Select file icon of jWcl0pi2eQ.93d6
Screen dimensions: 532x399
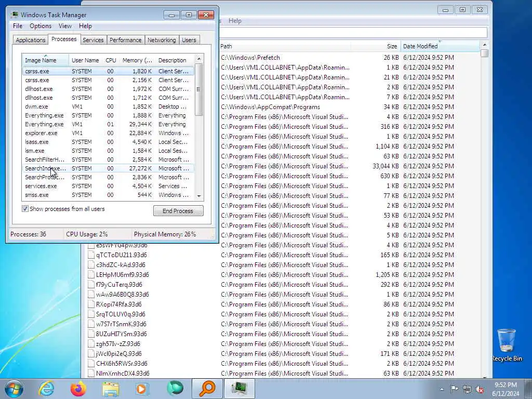click(x=91, y=353)
